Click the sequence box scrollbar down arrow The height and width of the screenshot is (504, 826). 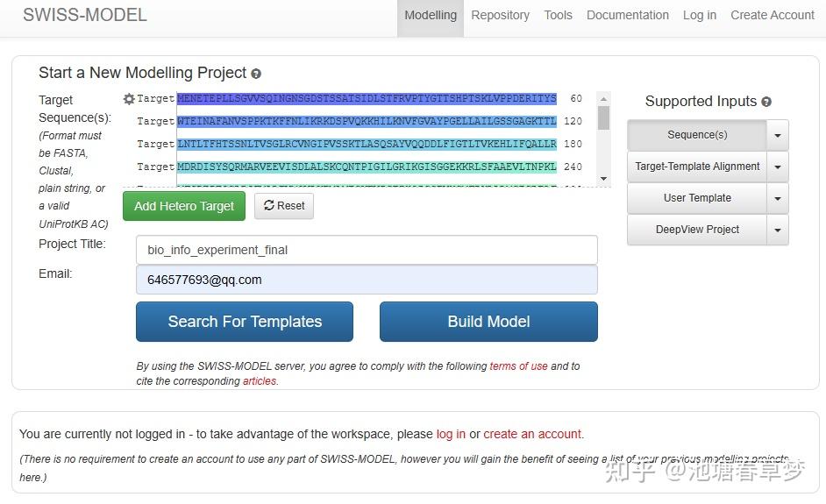click(603, 179)
